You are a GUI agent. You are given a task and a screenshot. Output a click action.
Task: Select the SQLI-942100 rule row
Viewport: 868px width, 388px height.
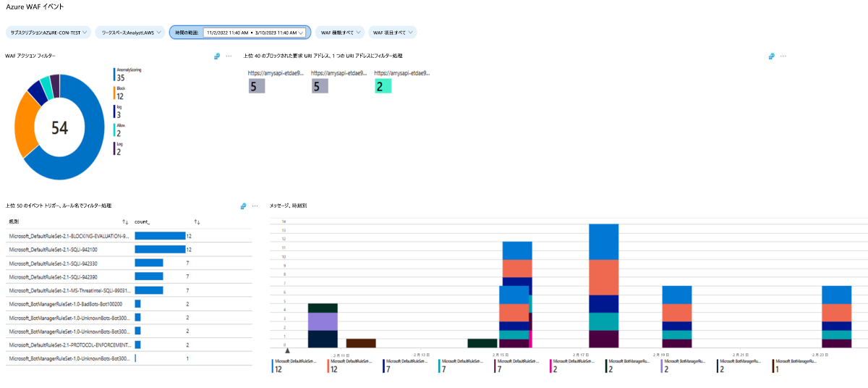(129, 249)
